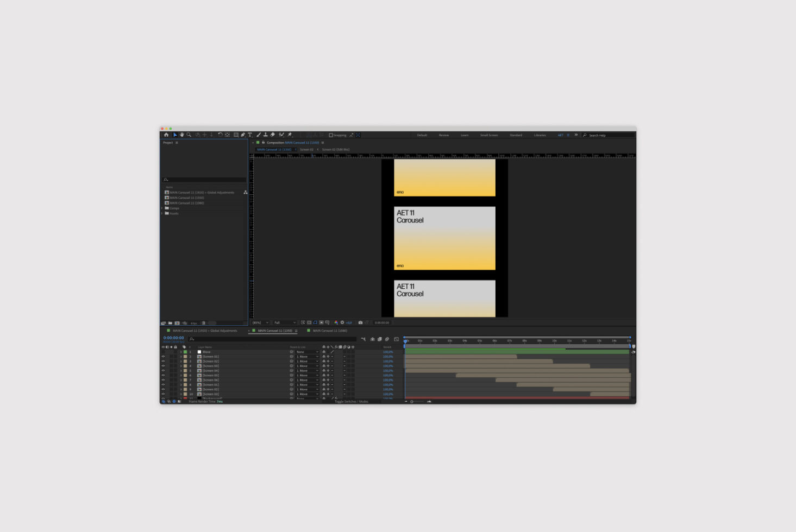Click the Home icon in the toolbar
796x532 pixels.
tap(166, 135)
